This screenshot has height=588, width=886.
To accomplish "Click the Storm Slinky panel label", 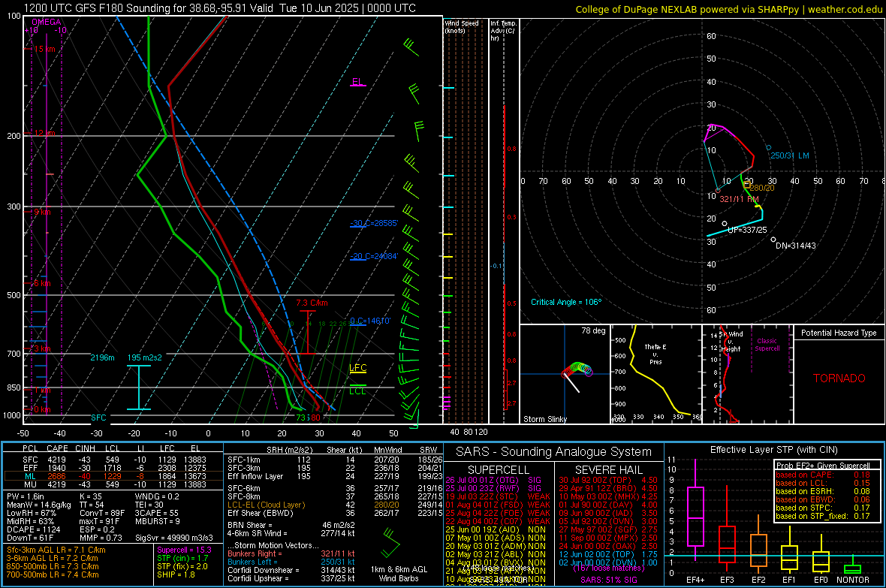I will point(545,419).
